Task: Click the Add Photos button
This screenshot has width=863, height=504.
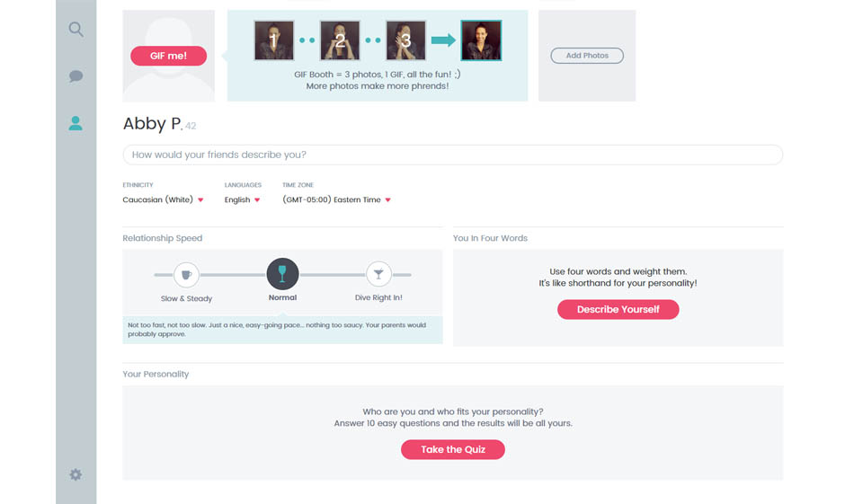Action: [x=587, y=56]
